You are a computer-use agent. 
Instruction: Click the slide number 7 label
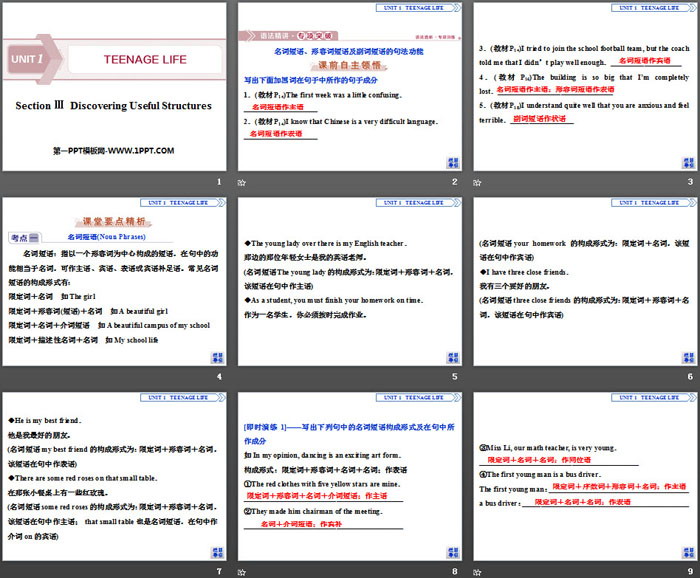[219, 571]
